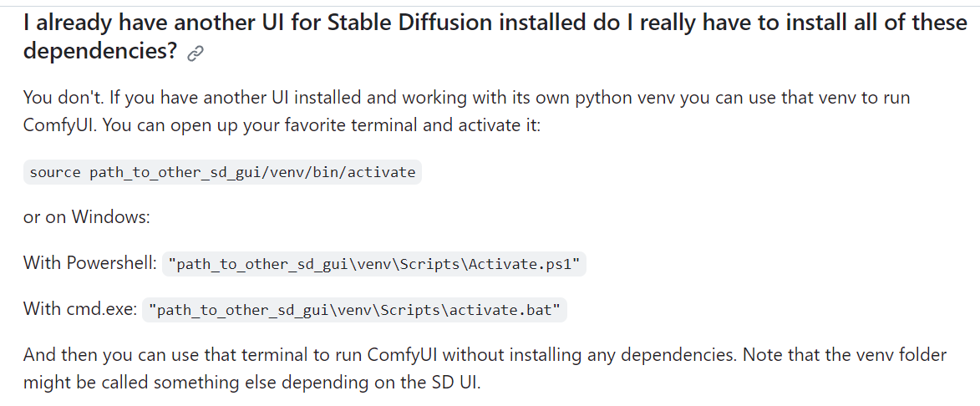Click the word "dependencies?" in the heading
980x406 pixels.
point(100,51)
